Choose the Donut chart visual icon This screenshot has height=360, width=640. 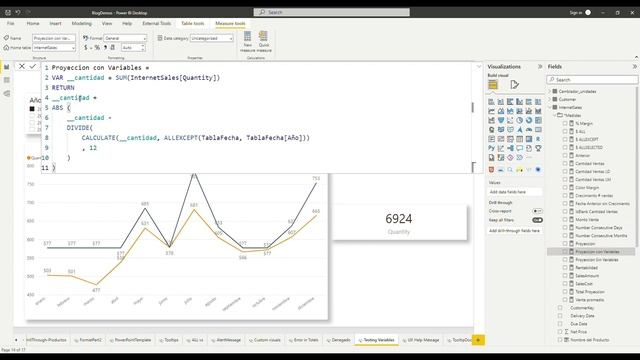click(529, 120)
